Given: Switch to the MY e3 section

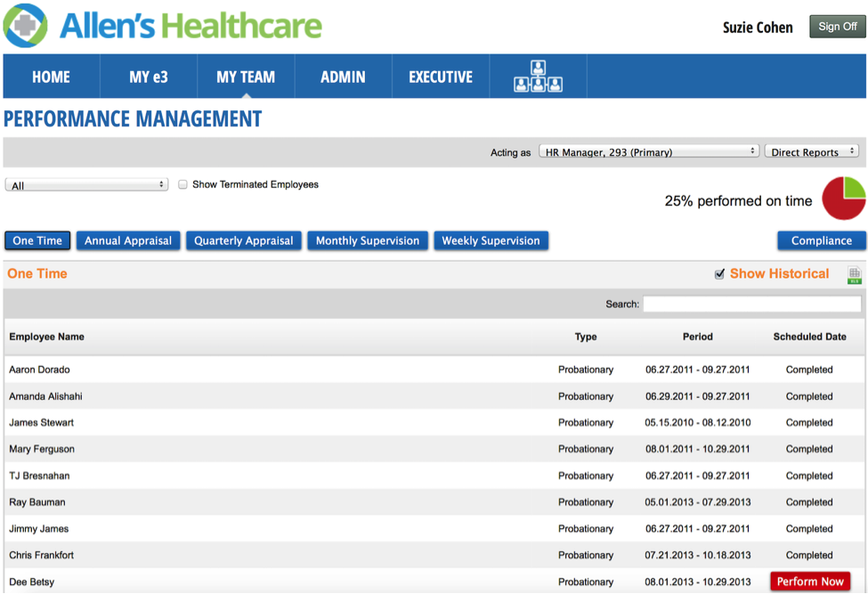Looking at the screenshot, I should 148,77.
